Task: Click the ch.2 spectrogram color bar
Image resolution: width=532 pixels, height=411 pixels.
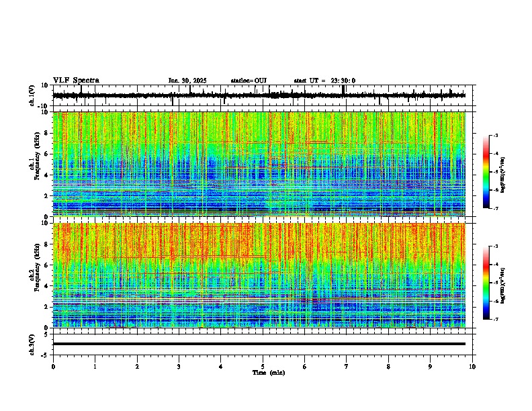Action: 486,283
